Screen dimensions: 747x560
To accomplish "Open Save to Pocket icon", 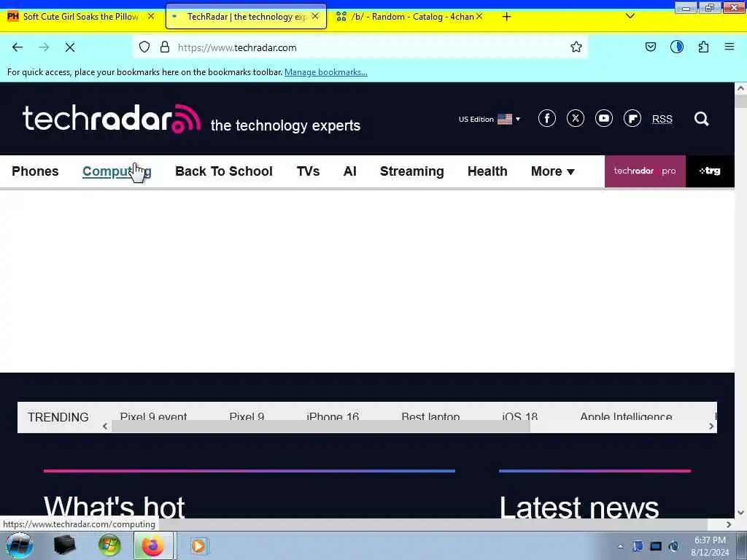I will pos(651,47).
